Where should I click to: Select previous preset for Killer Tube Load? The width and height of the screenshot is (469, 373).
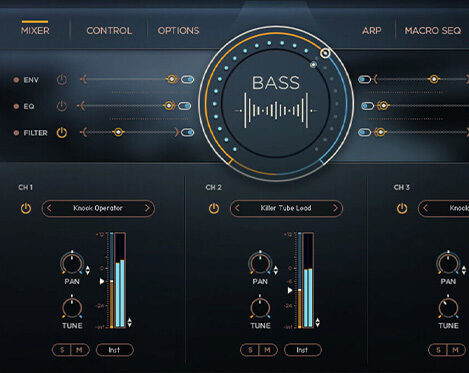(x=237, y=208)
